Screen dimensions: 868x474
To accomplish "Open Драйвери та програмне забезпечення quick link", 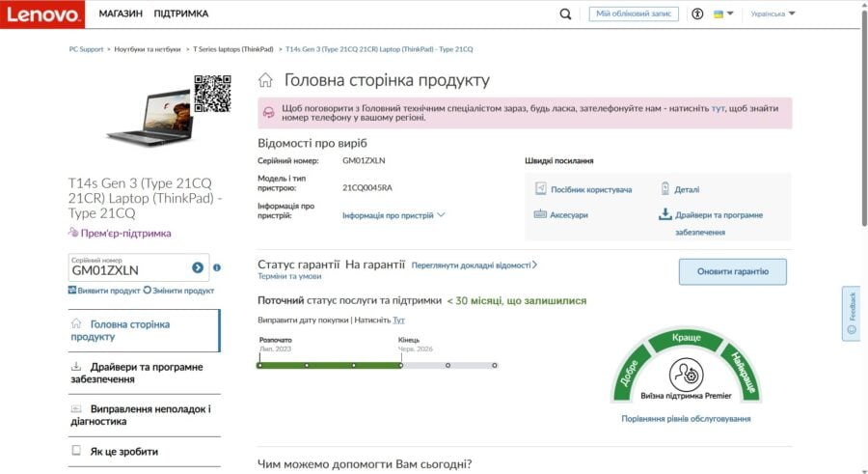I will click(719, 223).
